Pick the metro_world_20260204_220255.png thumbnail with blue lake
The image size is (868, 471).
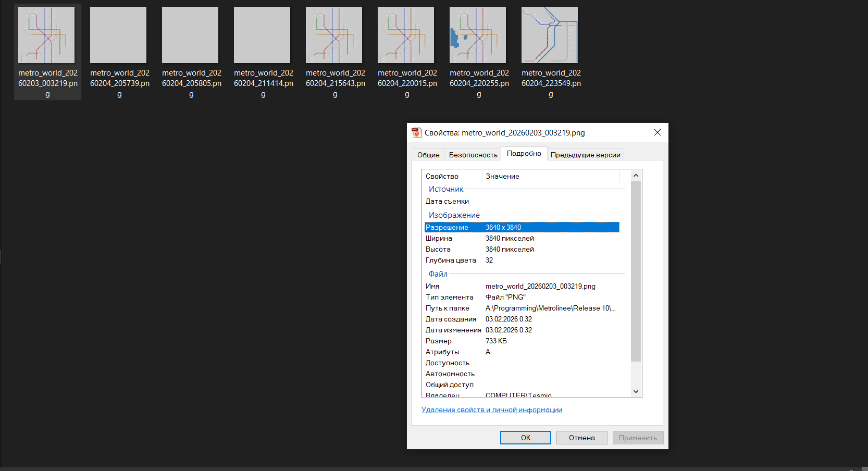point(478,35)
